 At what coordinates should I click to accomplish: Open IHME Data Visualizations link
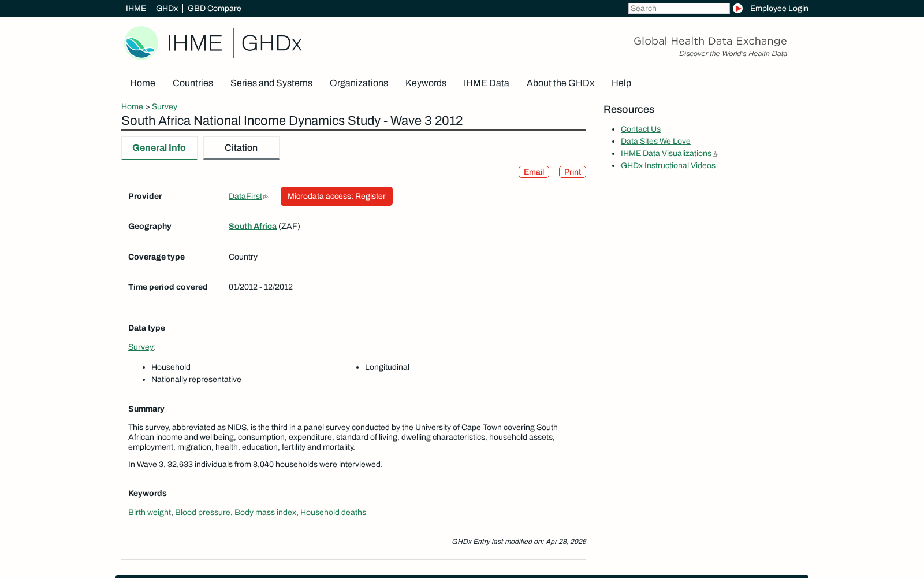click(x=666, y=153)
